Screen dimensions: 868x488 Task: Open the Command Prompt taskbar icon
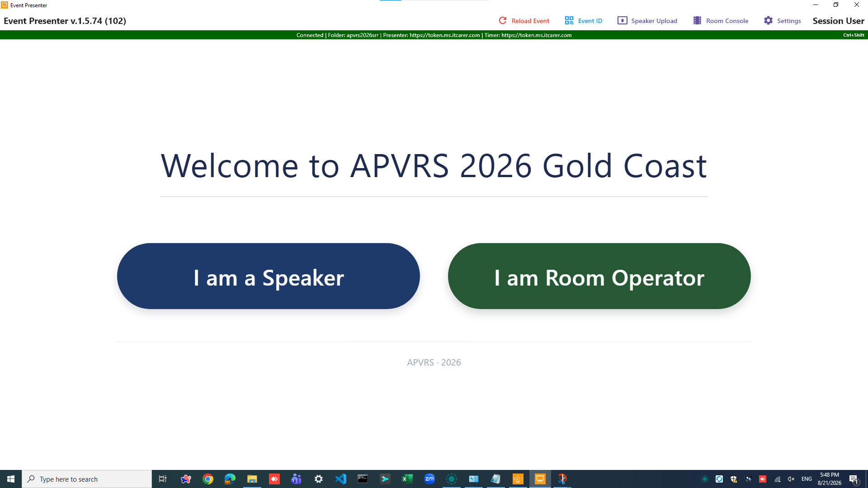coord(363,479)
